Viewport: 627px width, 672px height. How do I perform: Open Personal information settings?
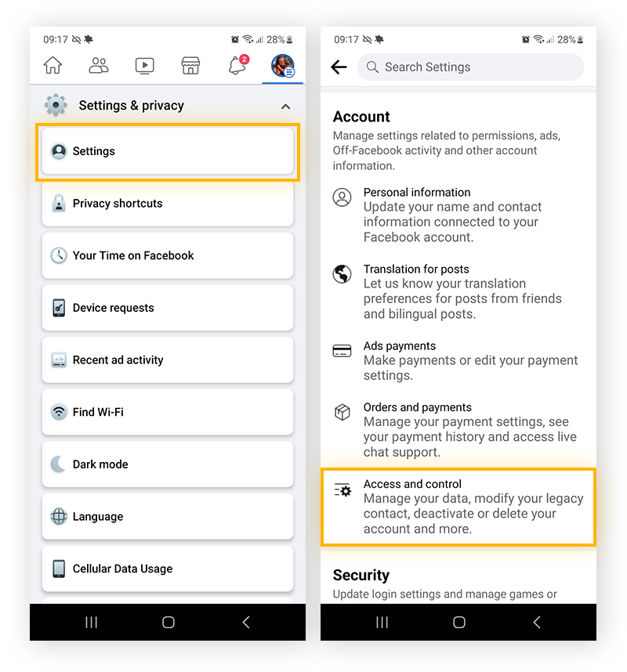tap(458, 215)
